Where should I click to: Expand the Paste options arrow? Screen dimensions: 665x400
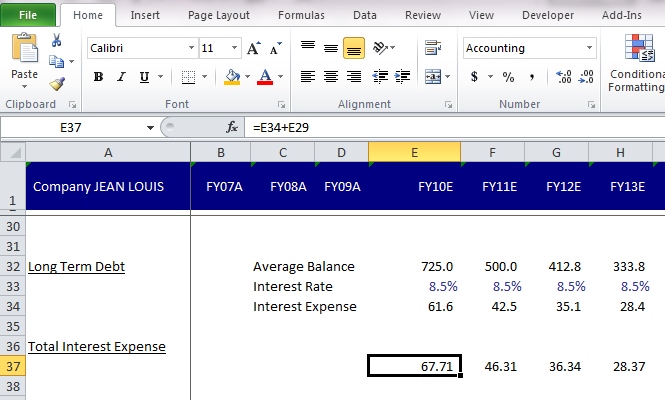tap(24, 87)
